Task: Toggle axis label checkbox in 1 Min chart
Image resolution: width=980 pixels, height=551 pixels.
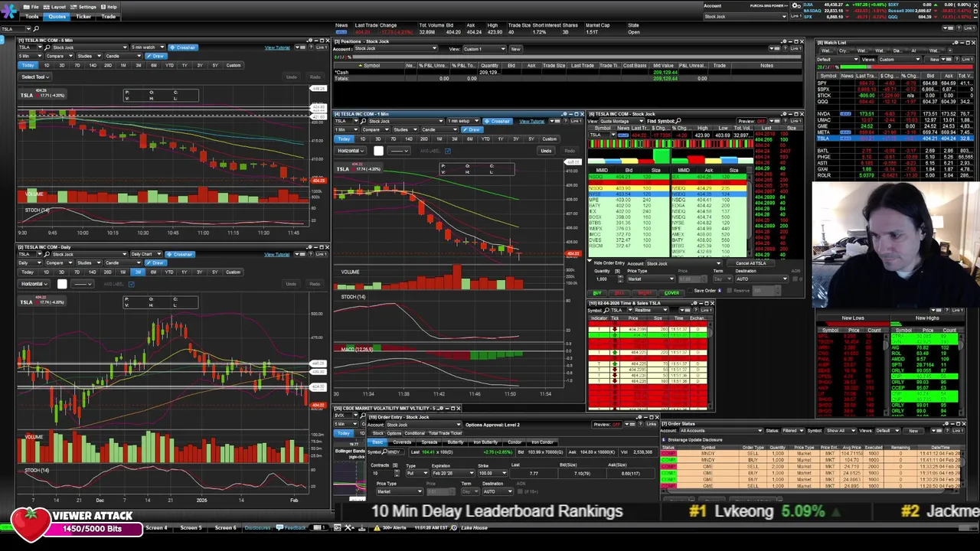Action: pos(447,151)
